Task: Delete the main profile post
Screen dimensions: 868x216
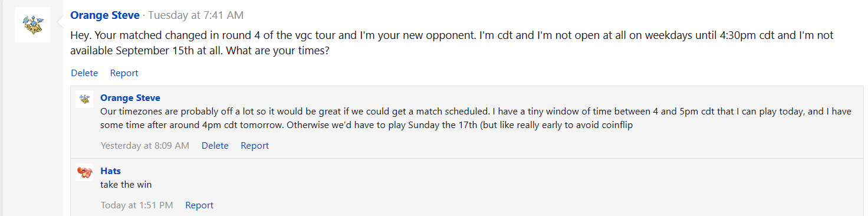Action: [84, 73]
